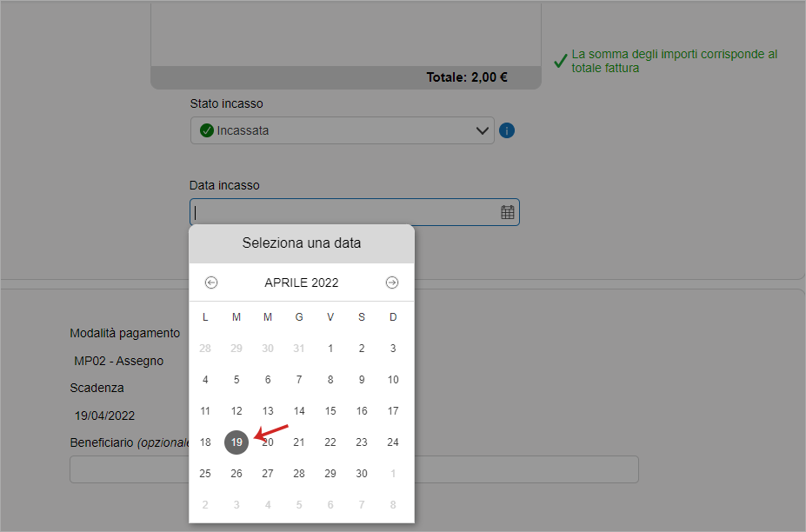Go to previous month with left arrow

tap(211, 283)
